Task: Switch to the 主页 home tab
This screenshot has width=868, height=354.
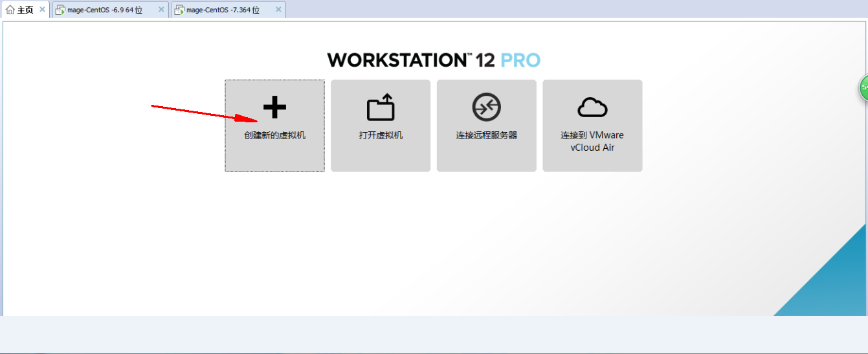Action: click(x=25, y=10)
